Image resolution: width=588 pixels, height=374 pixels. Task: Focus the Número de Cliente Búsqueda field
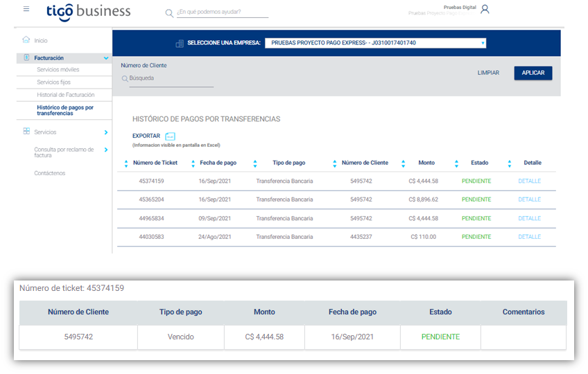coord(171,79)
